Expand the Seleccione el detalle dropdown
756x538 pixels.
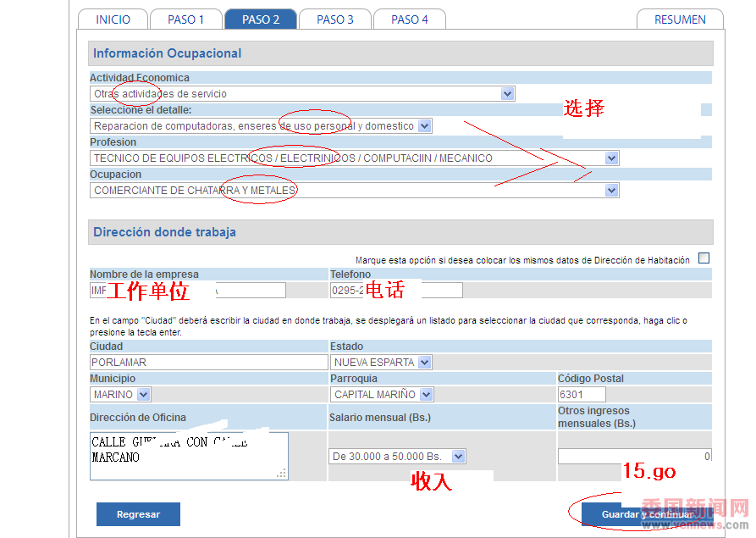(261, 126)
